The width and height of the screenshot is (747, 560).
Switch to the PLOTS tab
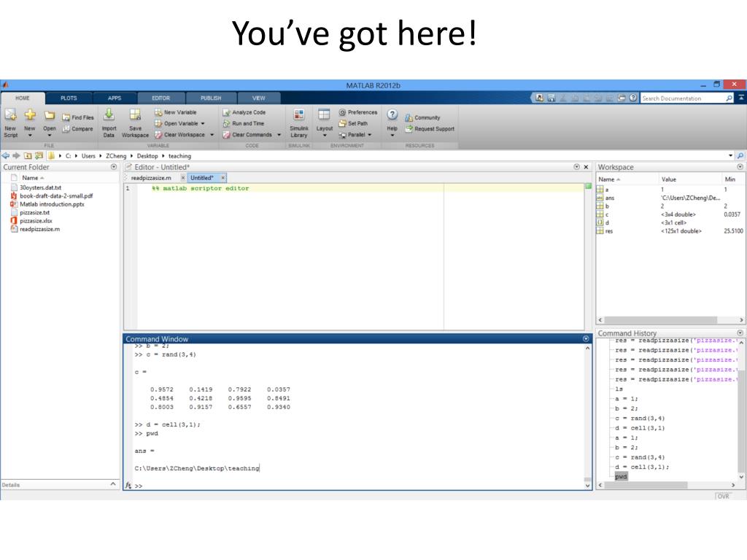(x=69, y=98)
